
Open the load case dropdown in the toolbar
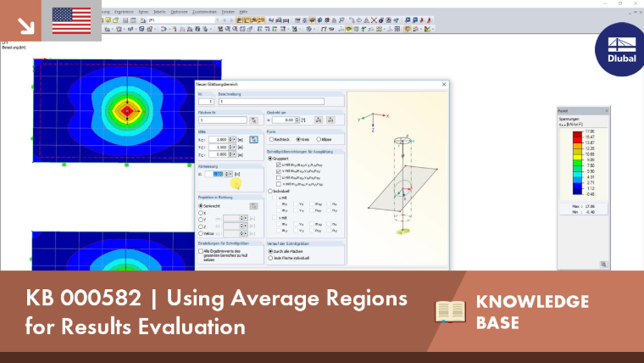[x=217, y=20]
